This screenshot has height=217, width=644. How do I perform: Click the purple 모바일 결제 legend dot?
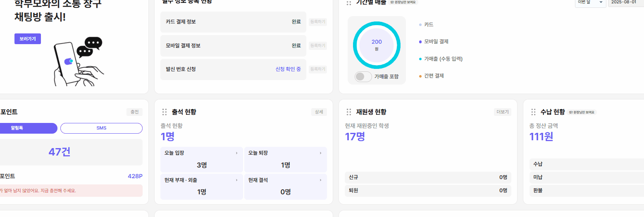click(x=420, y=42)
